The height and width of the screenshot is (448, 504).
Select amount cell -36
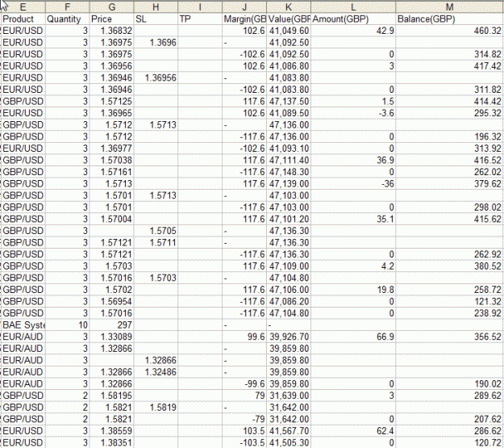point(353,184)
